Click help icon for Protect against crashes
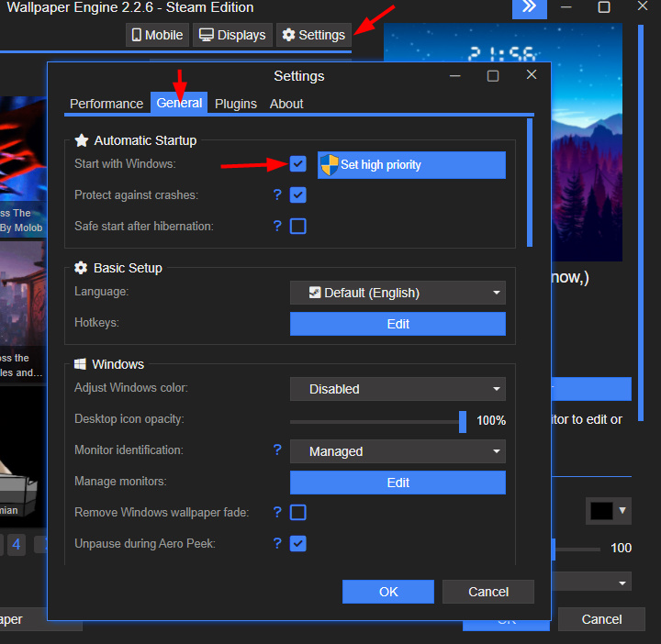 (x=277, y=194)
